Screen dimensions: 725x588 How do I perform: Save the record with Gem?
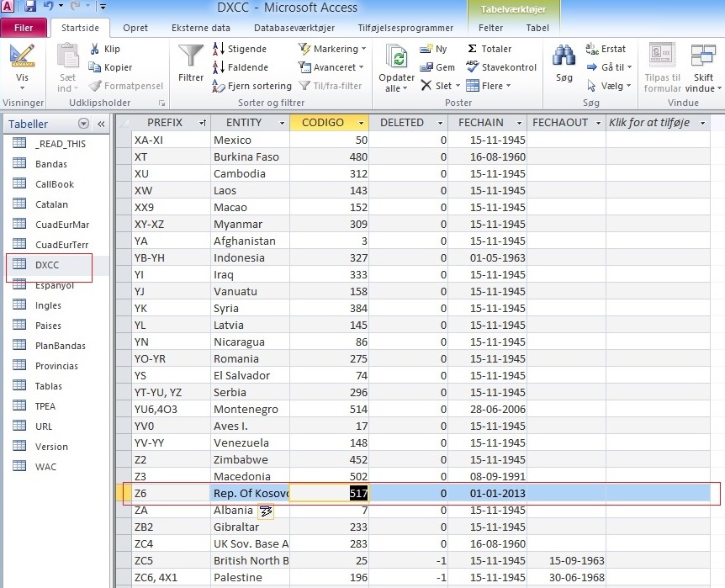point(437,67)
